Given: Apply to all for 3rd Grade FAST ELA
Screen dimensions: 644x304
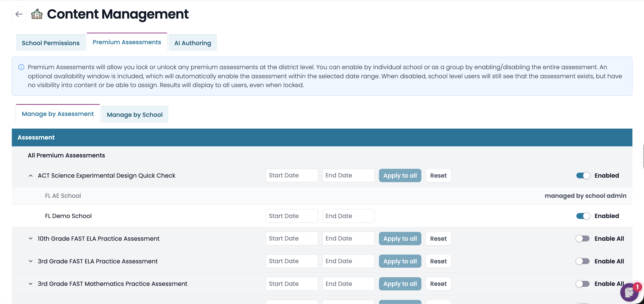Looking at the screenshot, I should click(400, 261).
